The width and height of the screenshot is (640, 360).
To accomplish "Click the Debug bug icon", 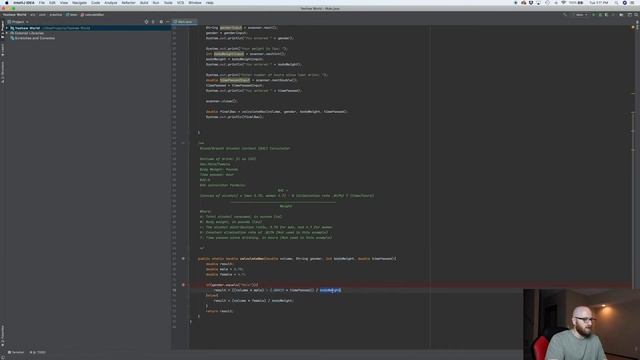I will [x=600, y=15].
